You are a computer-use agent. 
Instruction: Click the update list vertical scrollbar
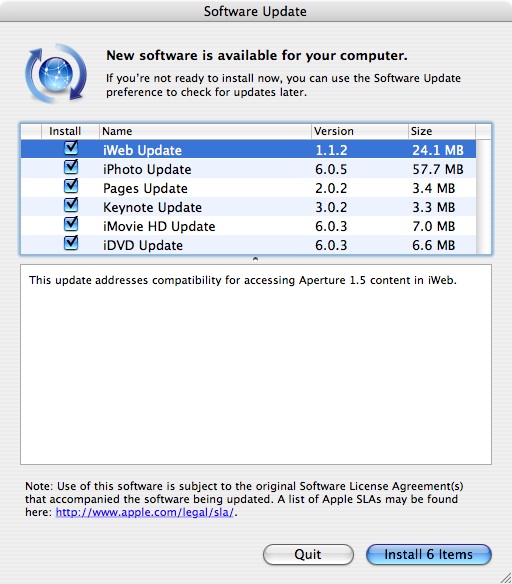483,197
